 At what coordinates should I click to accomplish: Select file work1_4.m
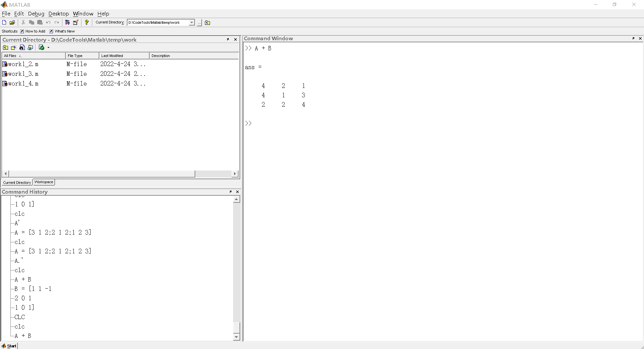(x=23, y=84)
